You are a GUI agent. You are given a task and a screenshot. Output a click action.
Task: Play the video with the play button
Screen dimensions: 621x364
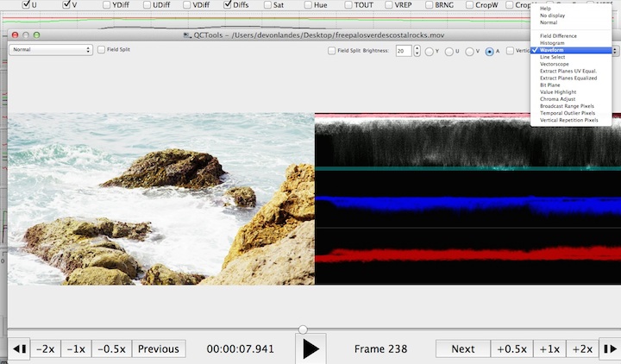(x=310, y=349)
